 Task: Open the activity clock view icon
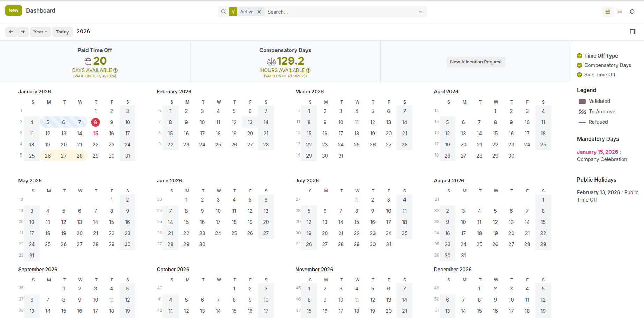[632, 12]
